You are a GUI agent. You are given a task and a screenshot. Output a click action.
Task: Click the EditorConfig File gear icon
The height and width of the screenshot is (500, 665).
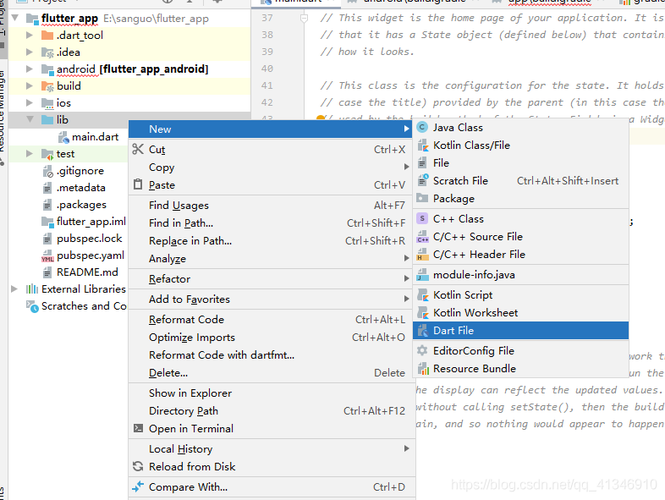coord(422,351)
